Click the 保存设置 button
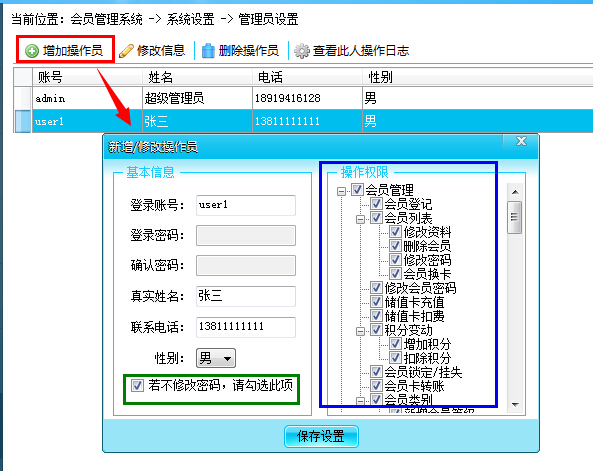The image size is (593, 471). point(321,436)
